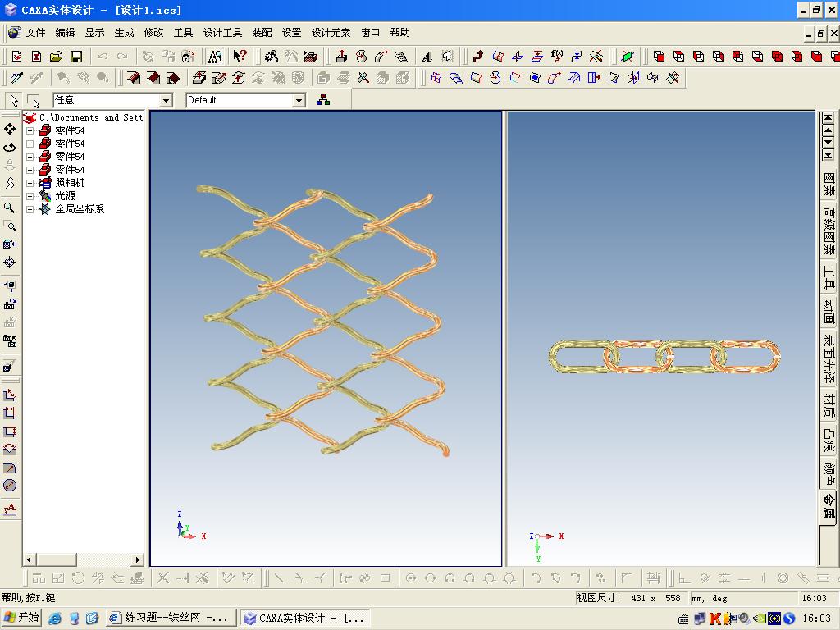Screen dimensions: 840x630
Task: Enable the arrow selection mode
Action: coord(13,100)
